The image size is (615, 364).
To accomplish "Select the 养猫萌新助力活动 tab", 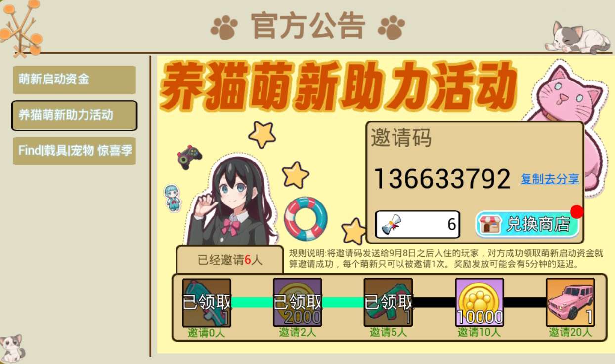I will pyautogui.click(x=74, y=116).
